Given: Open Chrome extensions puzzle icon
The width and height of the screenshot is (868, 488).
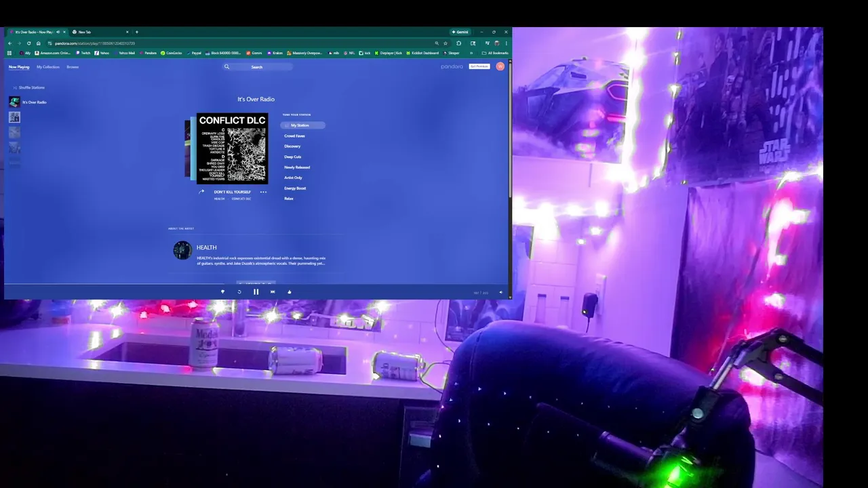Looking at the screenshot, I should 458,43.
